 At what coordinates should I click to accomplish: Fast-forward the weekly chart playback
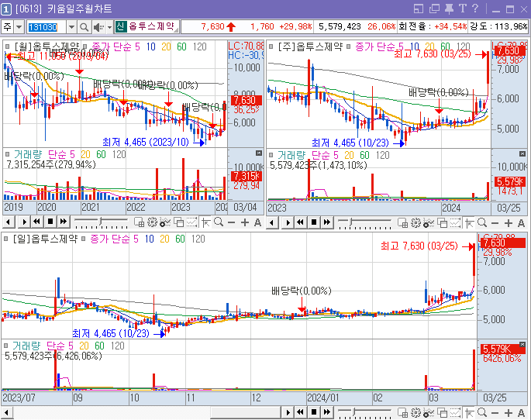tap(327, 222)
